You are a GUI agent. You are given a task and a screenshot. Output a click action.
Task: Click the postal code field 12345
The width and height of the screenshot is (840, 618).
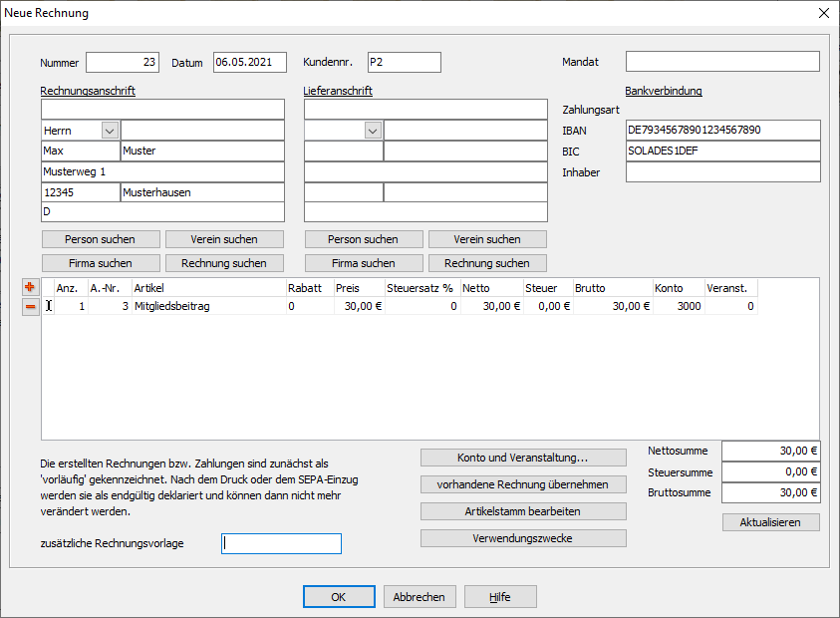coord(81,192)
